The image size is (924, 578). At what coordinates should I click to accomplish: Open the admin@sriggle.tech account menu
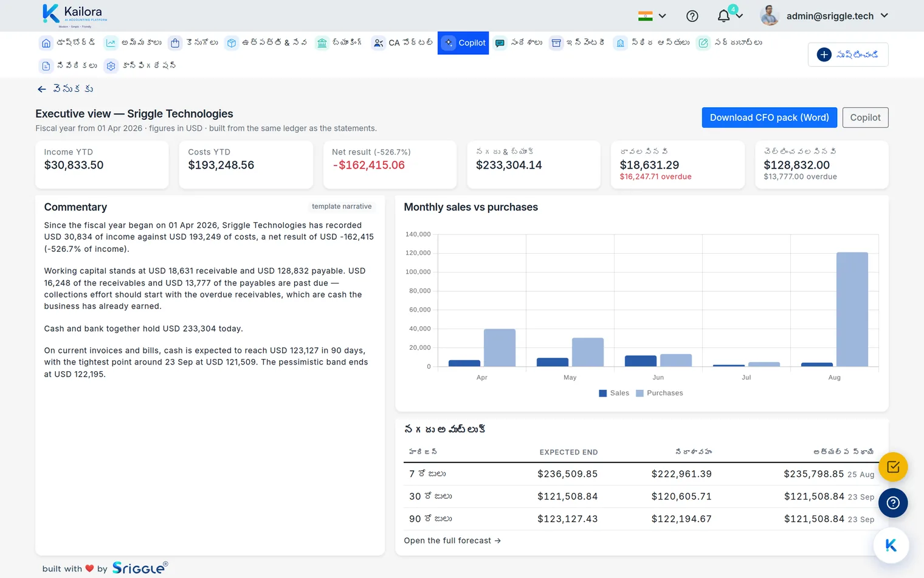[x=837, y=16]
